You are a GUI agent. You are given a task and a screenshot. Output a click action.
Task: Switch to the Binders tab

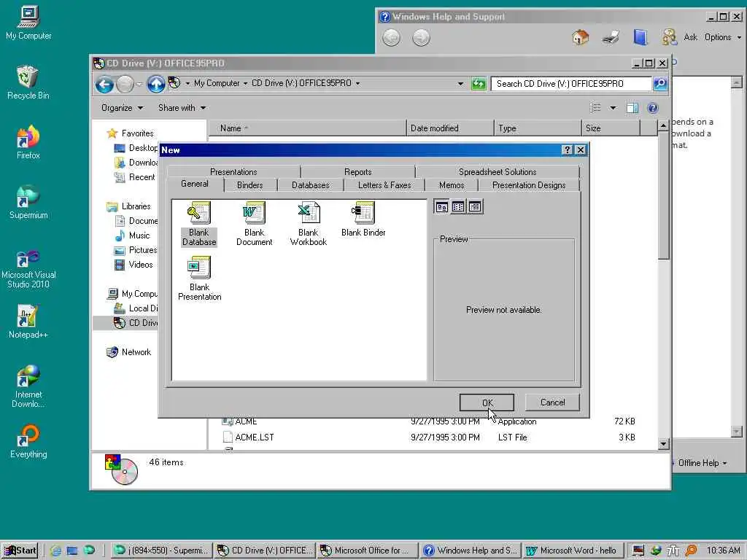tap(249, 184)
